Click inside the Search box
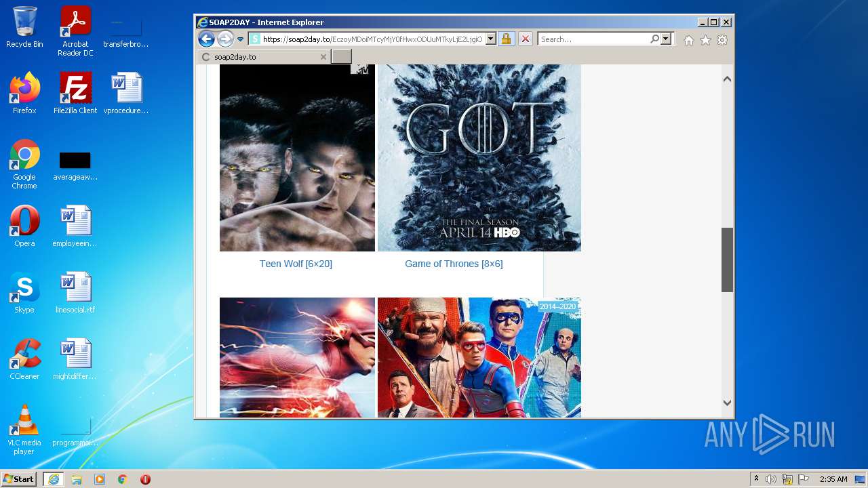The width and height of the screenshot is (868, 488). [594, 39]
